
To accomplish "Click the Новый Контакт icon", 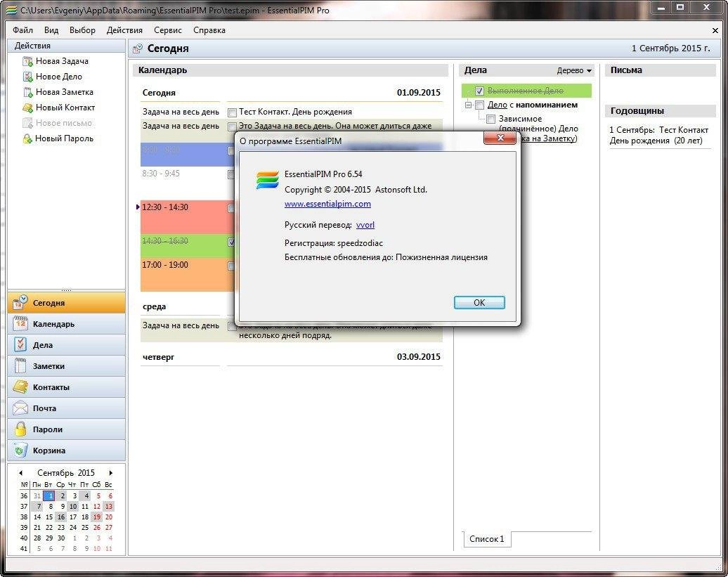I will 27,108.
